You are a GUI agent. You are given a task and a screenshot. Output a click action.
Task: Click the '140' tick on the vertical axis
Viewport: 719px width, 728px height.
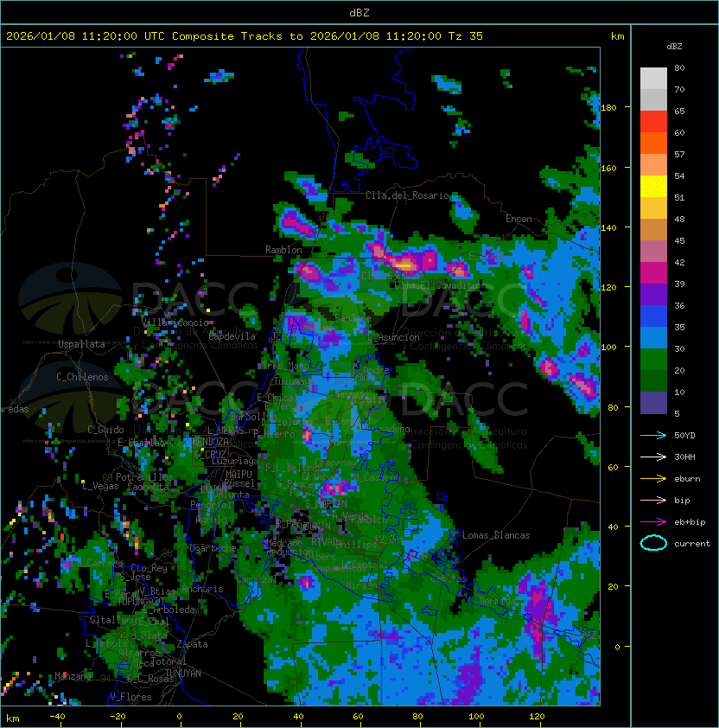(x=608, y=227)
